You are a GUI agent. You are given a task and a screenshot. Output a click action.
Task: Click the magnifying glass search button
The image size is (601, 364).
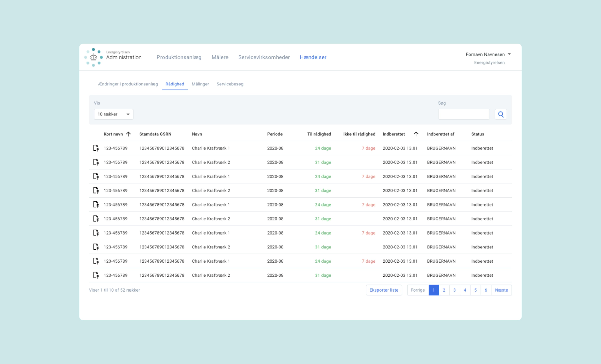[501, 114]
